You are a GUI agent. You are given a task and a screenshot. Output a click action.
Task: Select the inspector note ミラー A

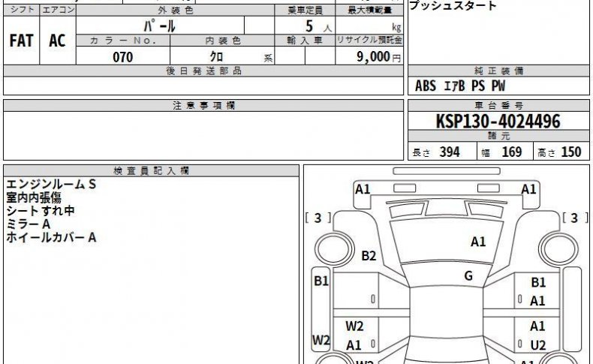click(x=28, y=224)
